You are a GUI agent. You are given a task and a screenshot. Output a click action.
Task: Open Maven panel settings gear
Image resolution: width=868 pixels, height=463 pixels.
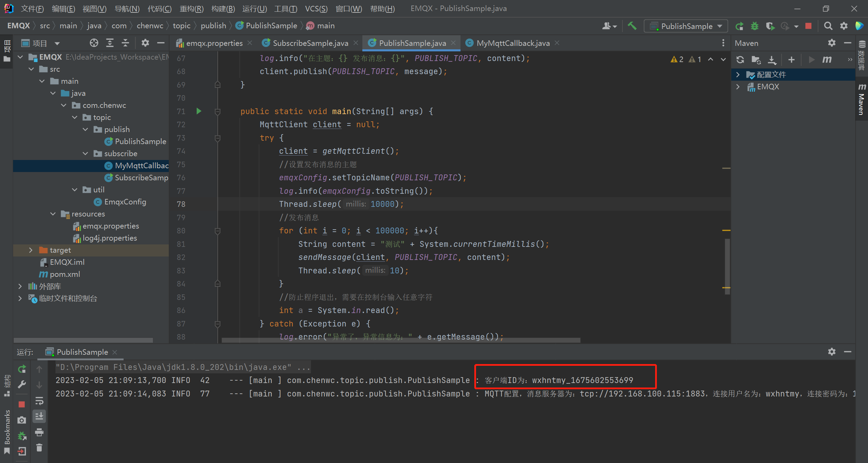(x=832, y=43)
